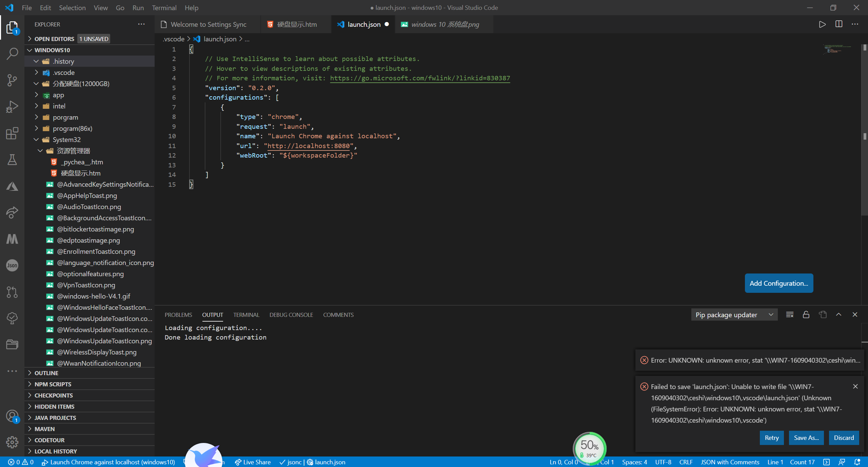
Task: Open the Terminal menu
Action: coord(164,7)
